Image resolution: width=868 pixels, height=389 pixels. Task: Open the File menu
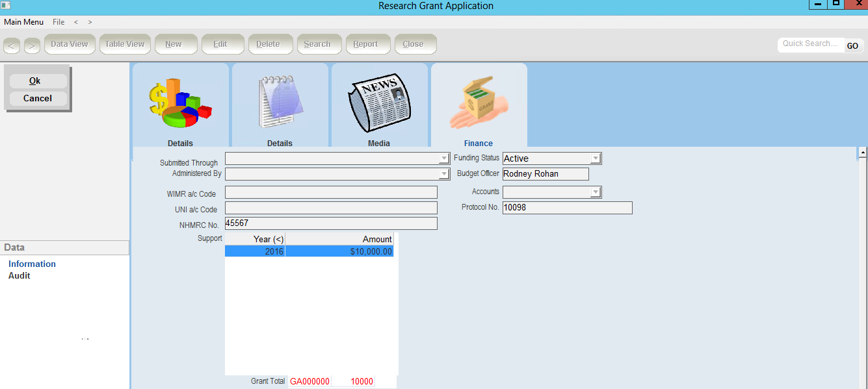[x=59, y=22]
